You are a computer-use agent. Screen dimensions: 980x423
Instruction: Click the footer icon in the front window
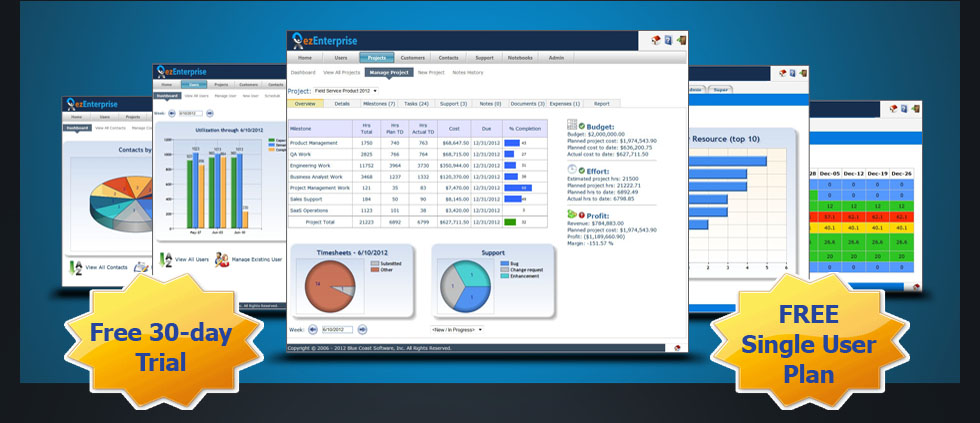coord(677,348)
